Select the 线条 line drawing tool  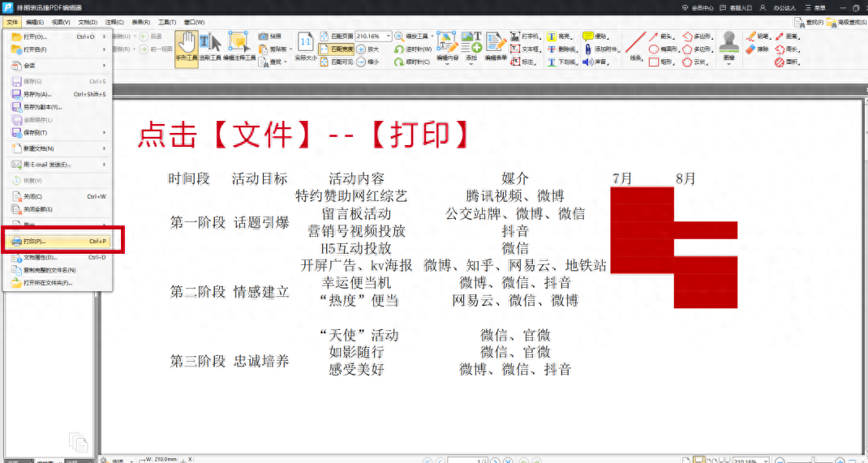point(635,46)
